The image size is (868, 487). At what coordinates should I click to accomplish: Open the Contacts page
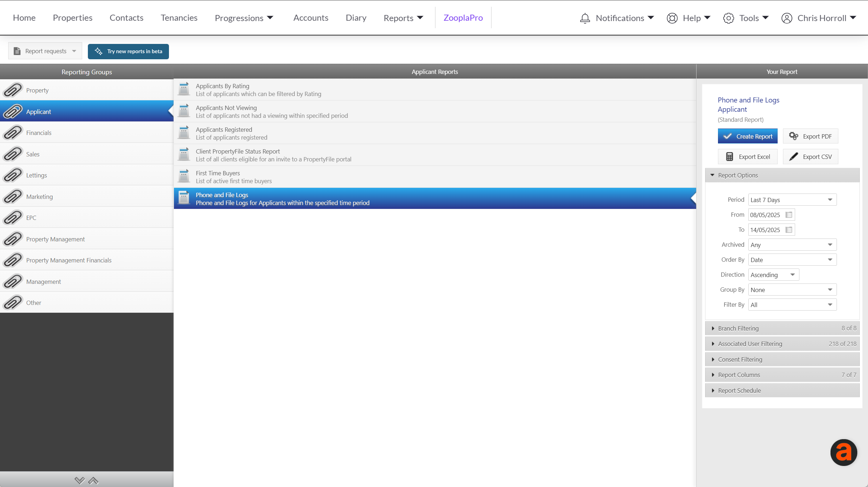(x=126, y=18)
